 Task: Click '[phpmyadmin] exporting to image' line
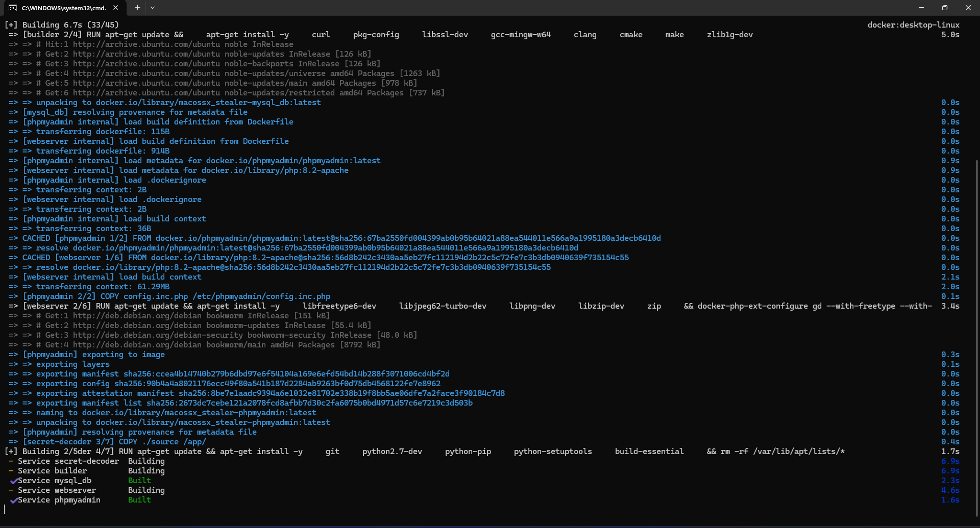87,355
